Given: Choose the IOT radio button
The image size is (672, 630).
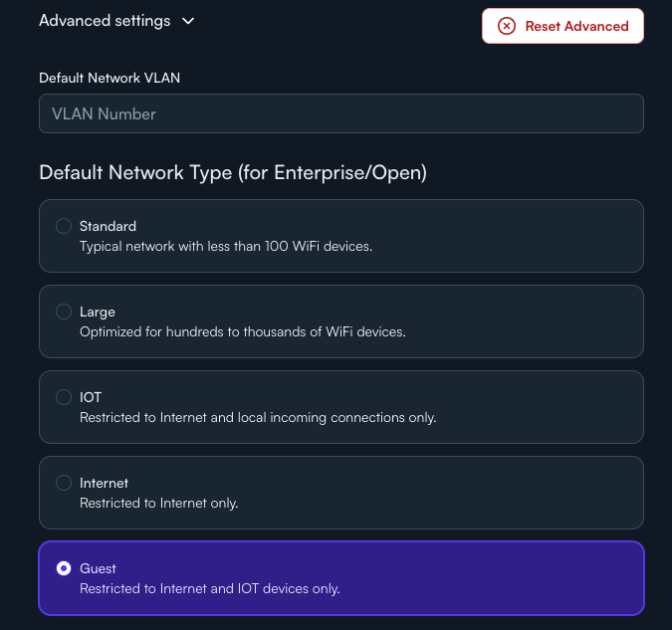Looking at the screenshot, I should tap(64, 397).
